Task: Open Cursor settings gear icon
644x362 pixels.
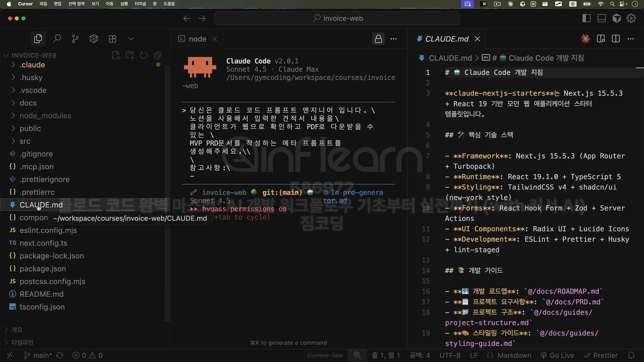Action: tap(631, 18)
